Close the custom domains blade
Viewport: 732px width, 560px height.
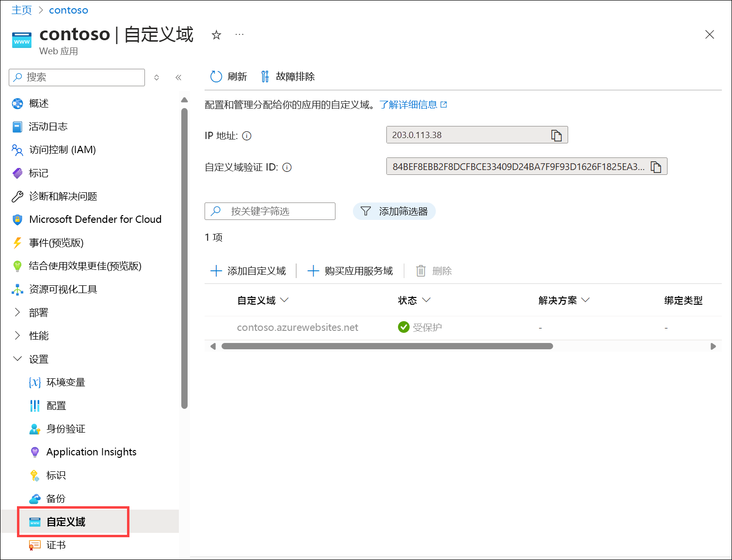[709, 34]
